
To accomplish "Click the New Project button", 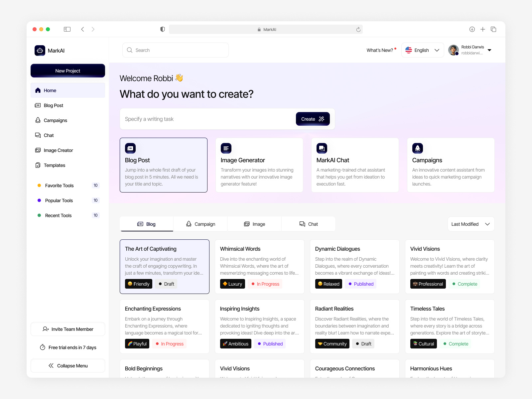I will [x=67, y=70].
